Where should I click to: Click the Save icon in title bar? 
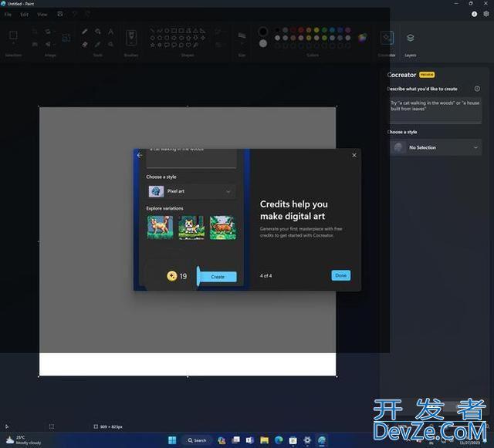click(x=60, y=14)
